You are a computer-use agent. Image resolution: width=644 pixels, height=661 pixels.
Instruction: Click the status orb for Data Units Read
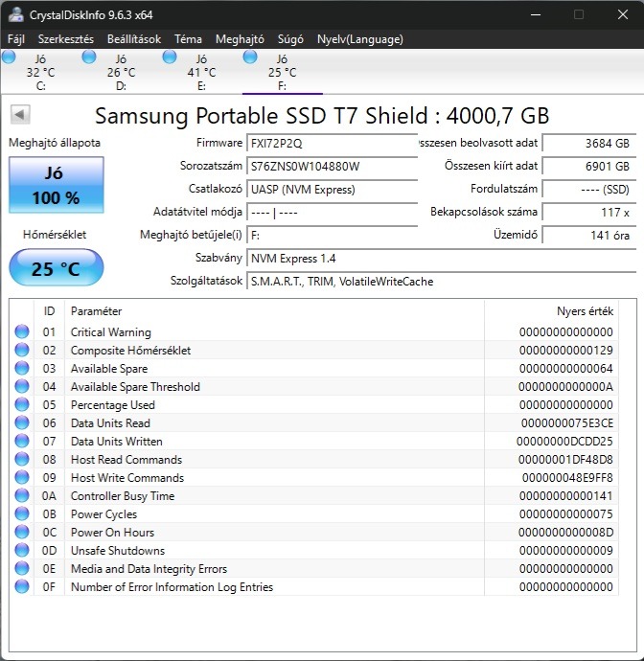point(22,422)
